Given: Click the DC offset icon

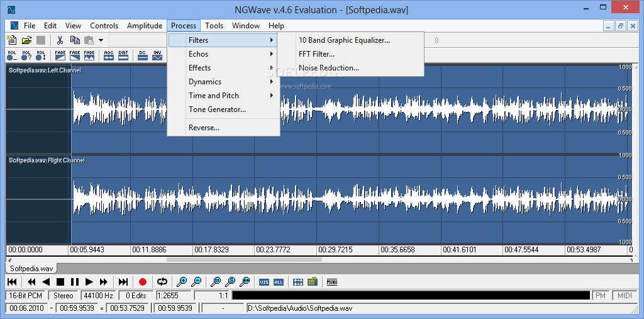Looking at the screenshot, I should point(143,55).
